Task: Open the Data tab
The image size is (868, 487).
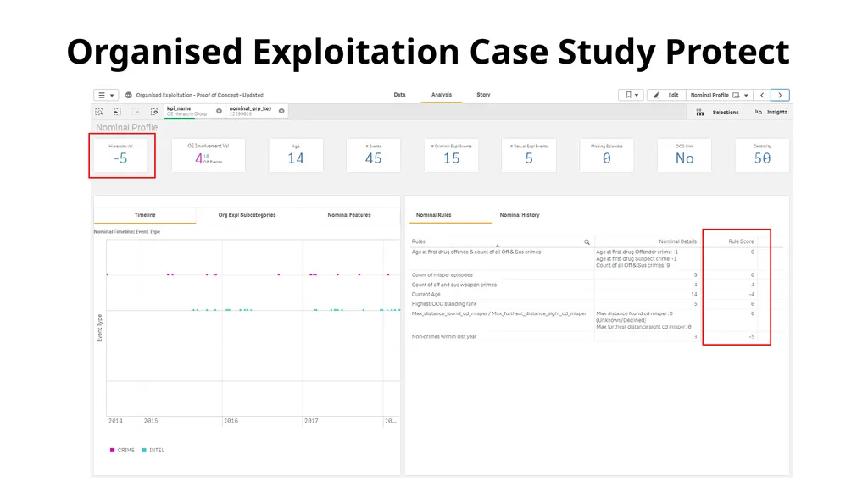Action: [x=400, y=95]
